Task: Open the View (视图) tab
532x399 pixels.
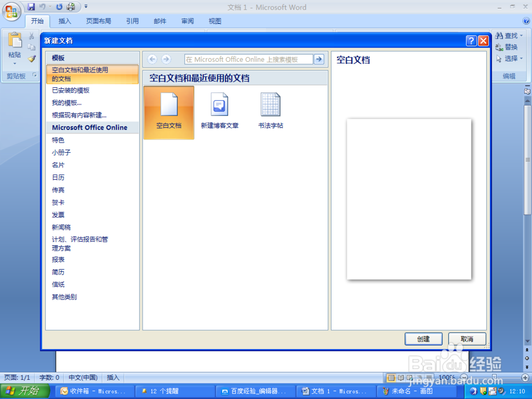Action: pyautogui.click(x=215, y=21)
